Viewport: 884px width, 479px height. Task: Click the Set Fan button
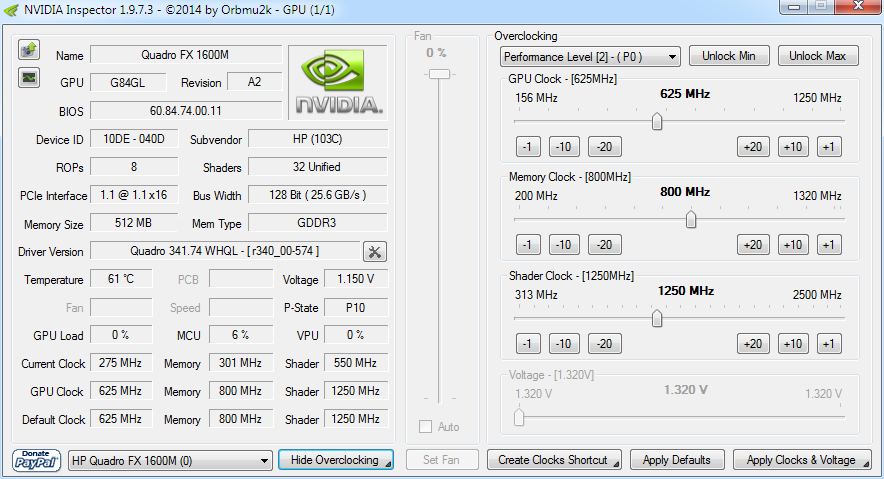(441, 460)
